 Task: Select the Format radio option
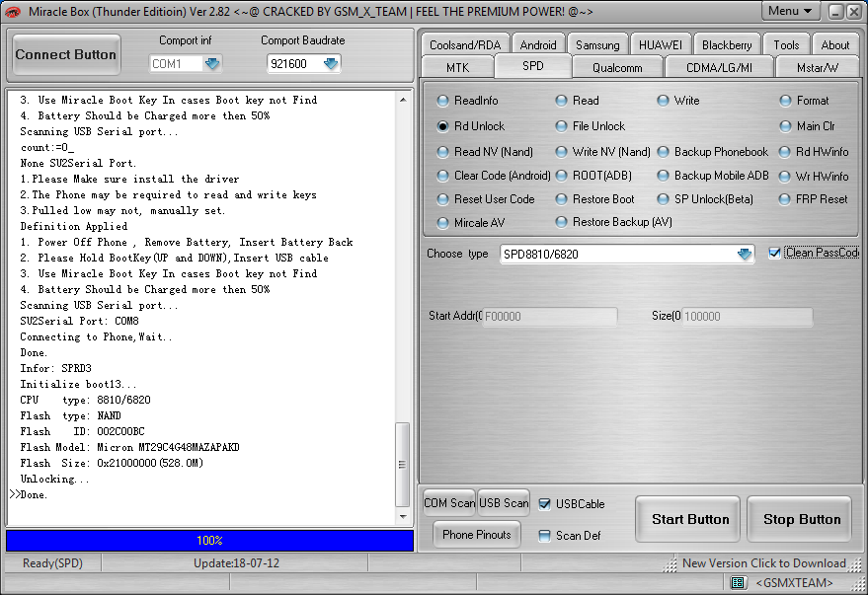[x=805, y=101]
